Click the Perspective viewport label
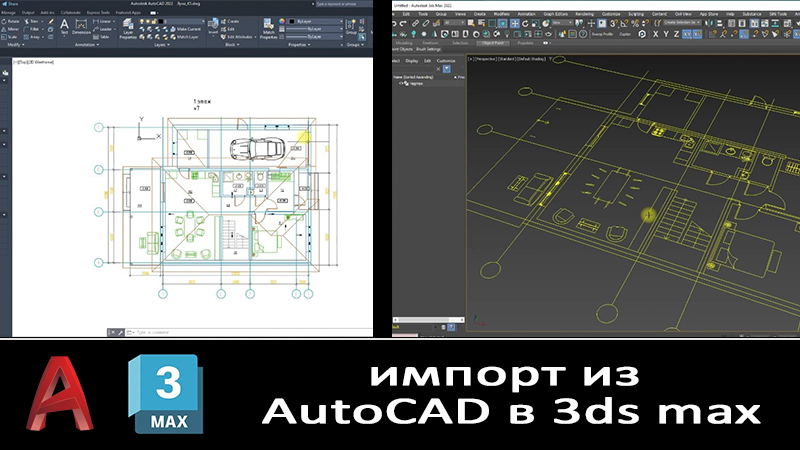Image resolution: width=800 pixels, height=450 pixels. pos(486,59)
